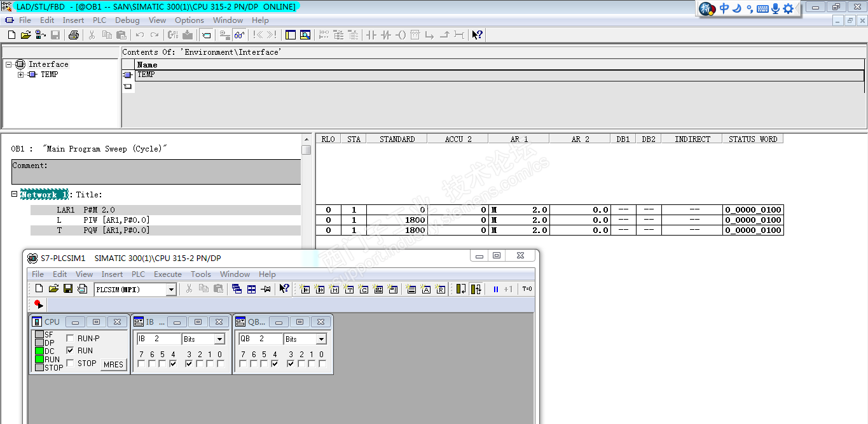This screenshot has height=424, width=868.
Task: Click the Download to PLC icon
Action: pos(189,35)
